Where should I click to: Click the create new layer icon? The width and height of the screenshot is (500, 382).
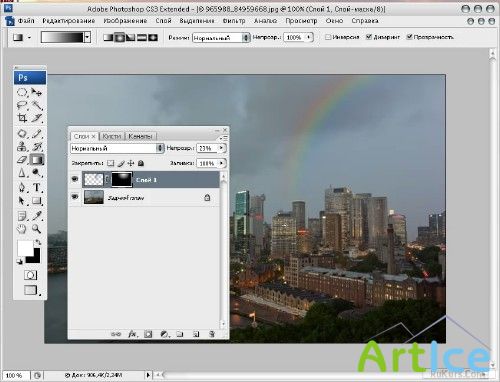pyautogui.click(x=196, y=334)
